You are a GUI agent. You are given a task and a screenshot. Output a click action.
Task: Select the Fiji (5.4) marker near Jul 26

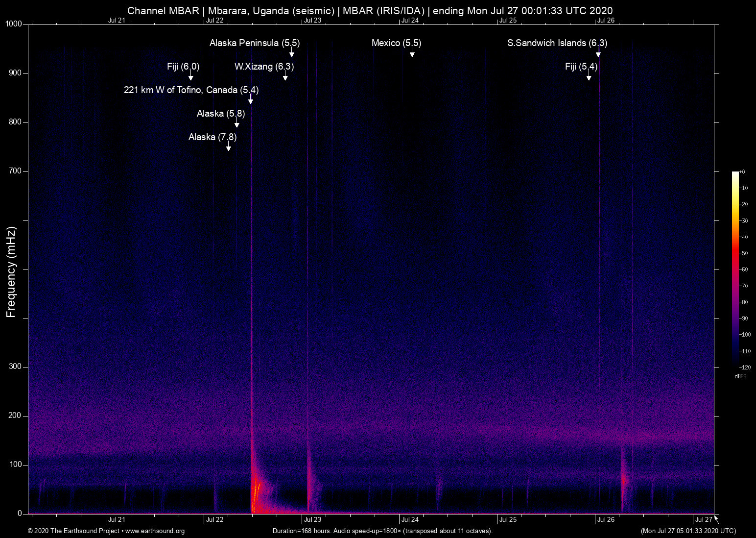(581, 67)
